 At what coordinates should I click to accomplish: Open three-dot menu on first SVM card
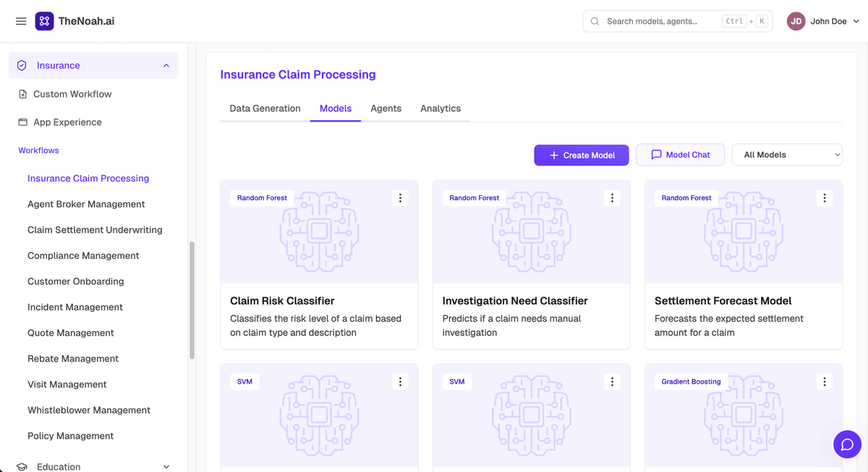click(400, 382)
